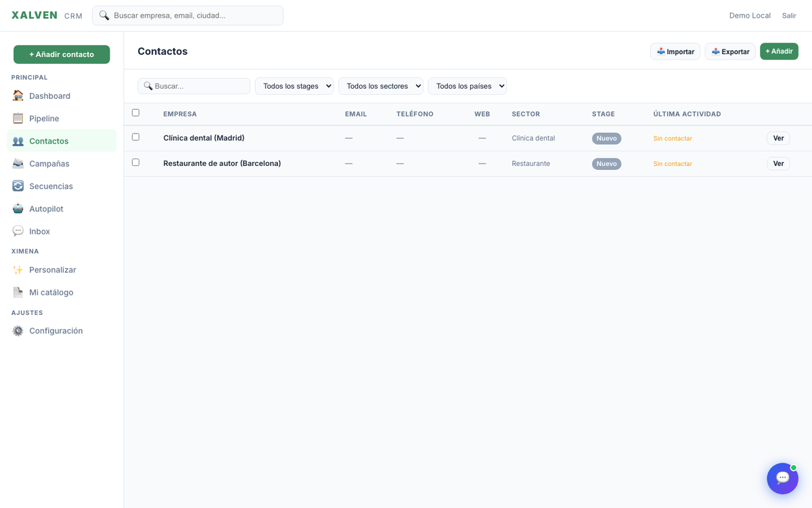Select Contactos in the sidebar

(62, 141)
